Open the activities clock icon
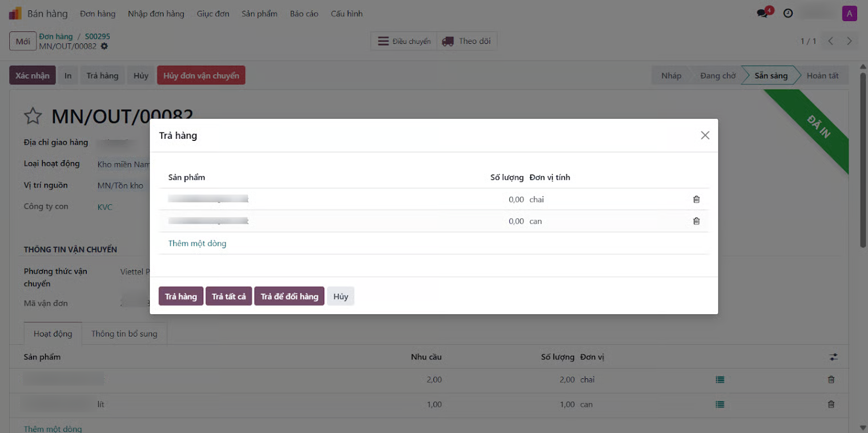 tap(788, 13)
